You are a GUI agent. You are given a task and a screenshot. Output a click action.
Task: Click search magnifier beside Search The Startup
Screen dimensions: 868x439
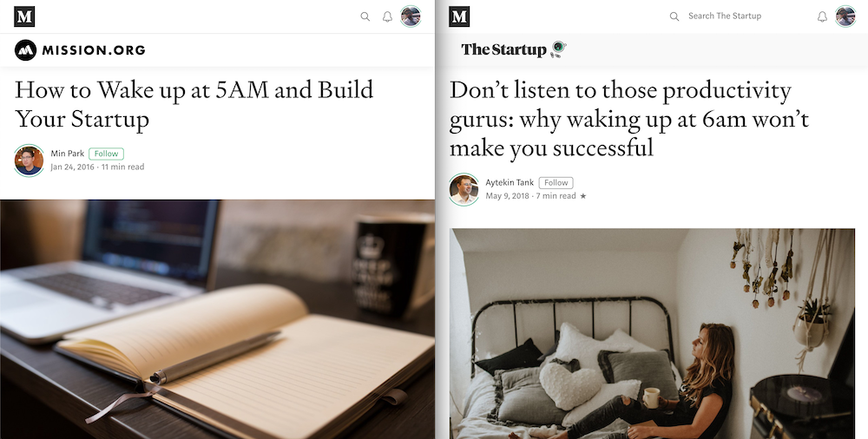point(674,16)
